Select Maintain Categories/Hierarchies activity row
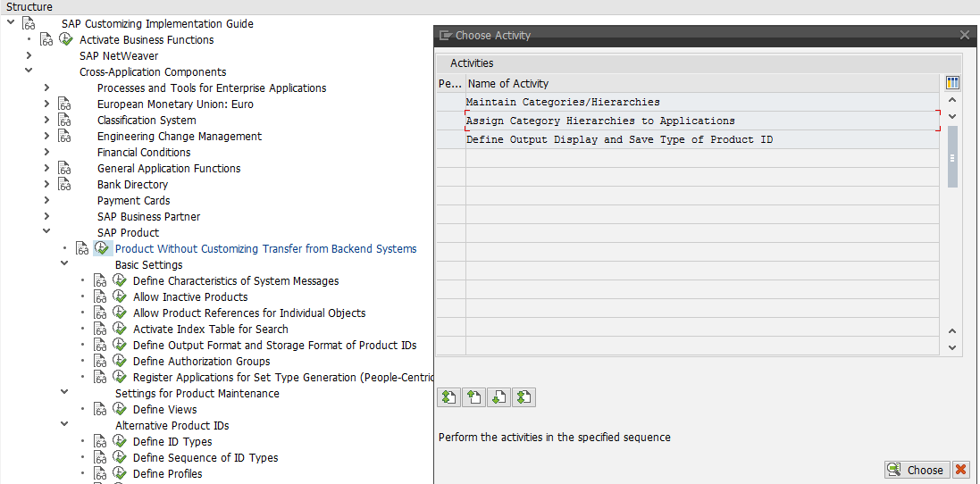Screen dimensions: 980x484 563,102
